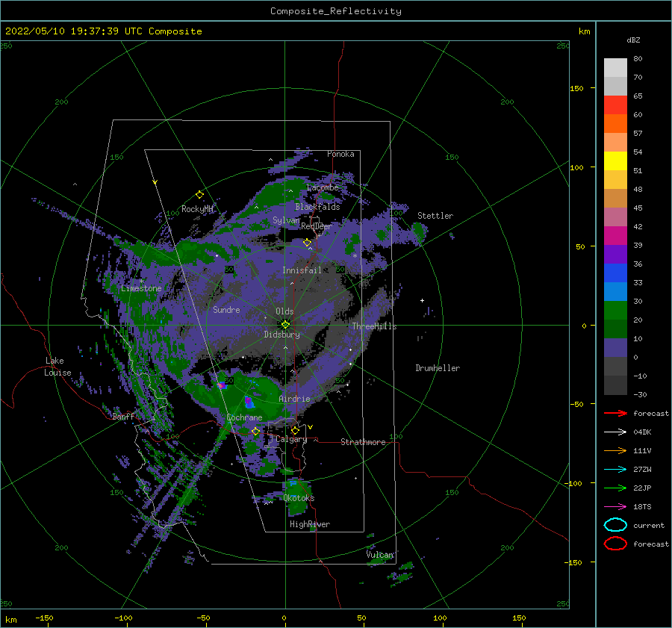Click the dBZ legend heading
The height and width of the screenshot is (628, 672).
633,40
